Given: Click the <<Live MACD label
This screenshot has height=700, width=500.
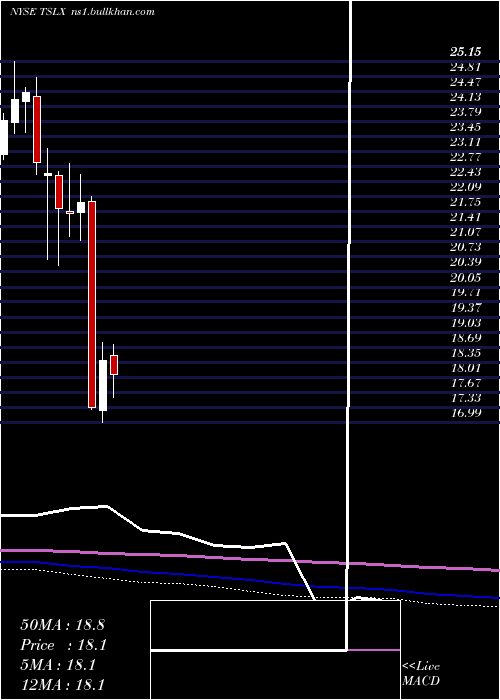Looking at the screenshot, I should 421,674.
